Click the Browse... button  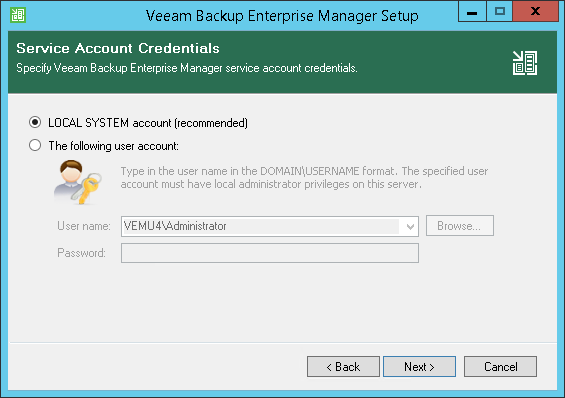[x=460, y=226]
